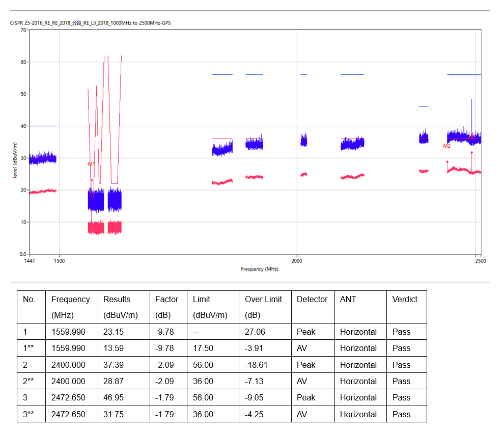The image size is (504, 431).
Task: Click the level (dBuV/m) y-axis label
Action: [15, 160]
